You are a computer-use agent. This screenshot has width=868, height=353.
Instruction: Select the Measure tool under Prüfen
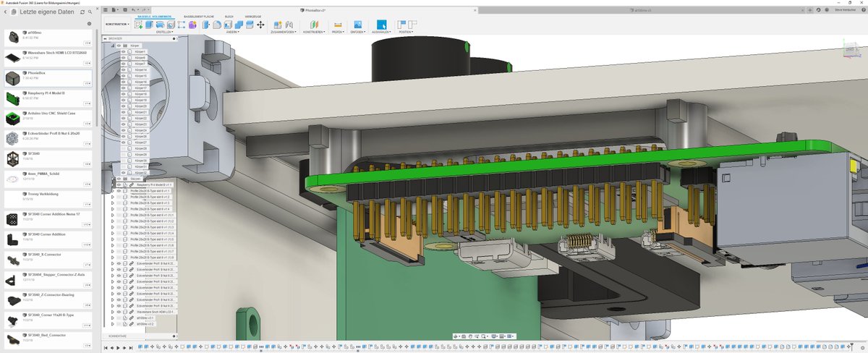[337, 25]
